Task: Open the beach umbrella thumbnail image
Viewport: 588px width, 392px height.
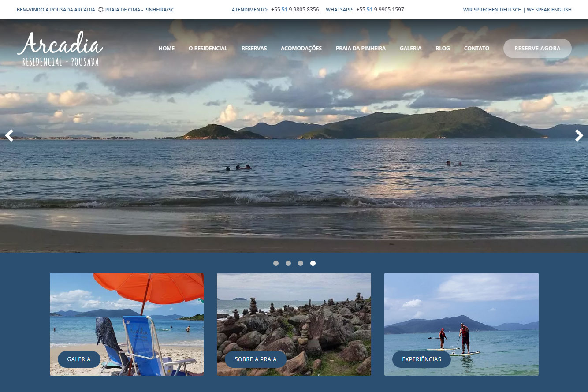Action: click(x=127, y=324)
